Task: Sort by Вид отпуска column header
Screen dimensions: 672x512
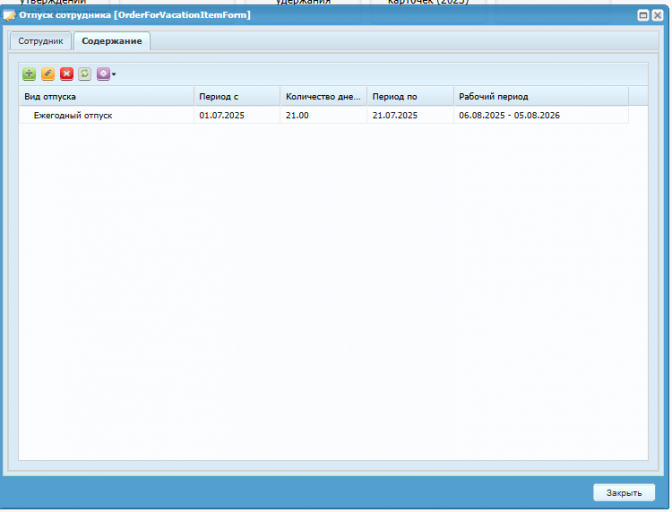Action: [106, 96]
